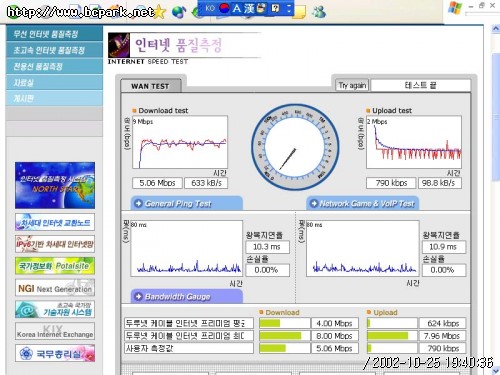Click the Try again button

(x=352, y=85)
